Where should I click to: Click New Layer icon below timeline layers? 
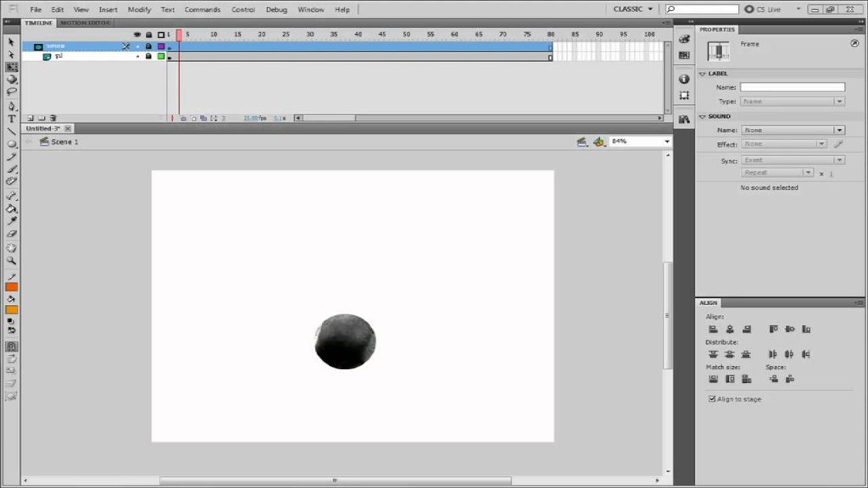coord(31,118)
